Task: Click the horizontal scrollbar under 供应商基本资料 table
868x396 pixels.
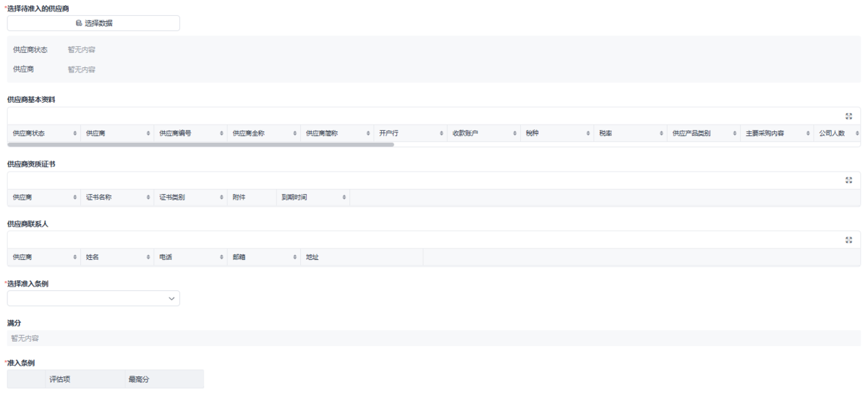Action: pyautogui.click(x=201, y=145)
